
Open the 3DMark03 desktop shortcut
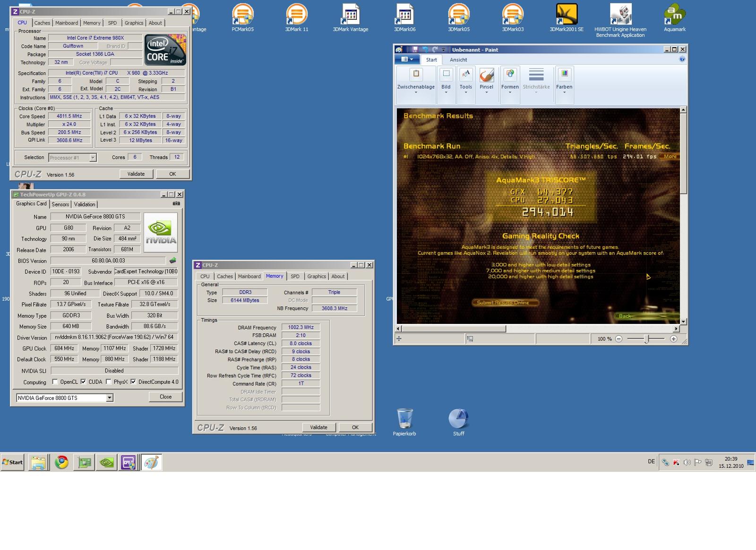click(513, 17)
